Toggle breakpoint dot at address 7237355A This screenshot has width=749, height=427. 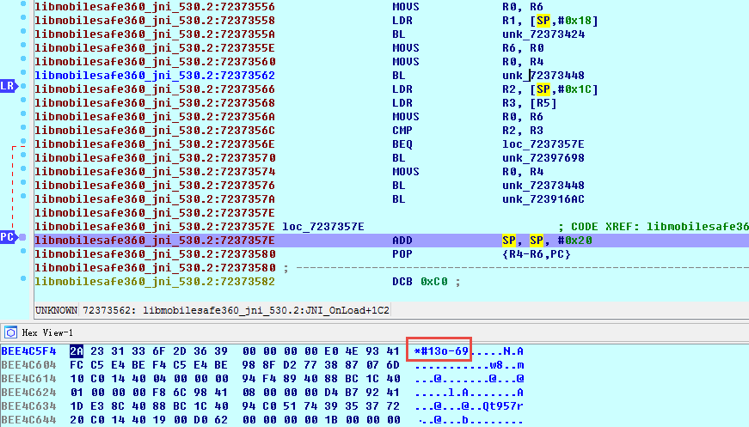tap(23, 32)
